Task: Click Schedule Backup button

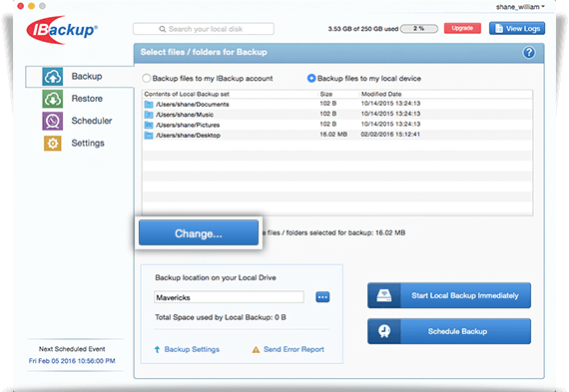Action: tap(449, 331)
